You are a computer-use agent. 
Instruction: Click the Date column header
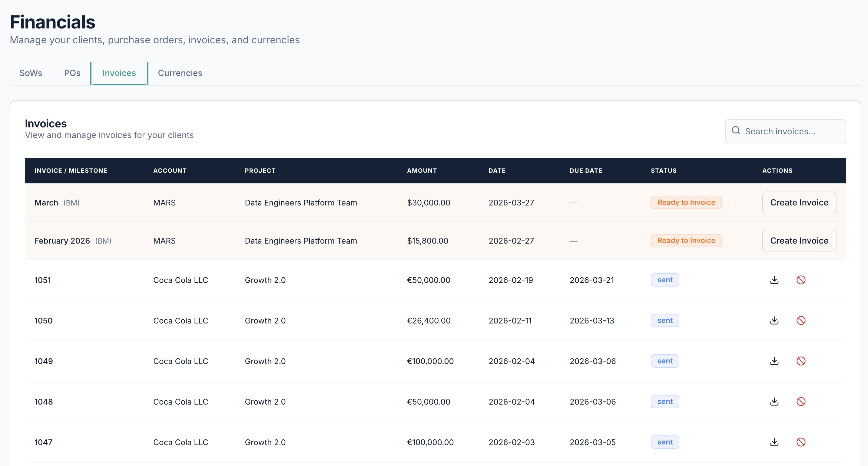pos(497,170)
